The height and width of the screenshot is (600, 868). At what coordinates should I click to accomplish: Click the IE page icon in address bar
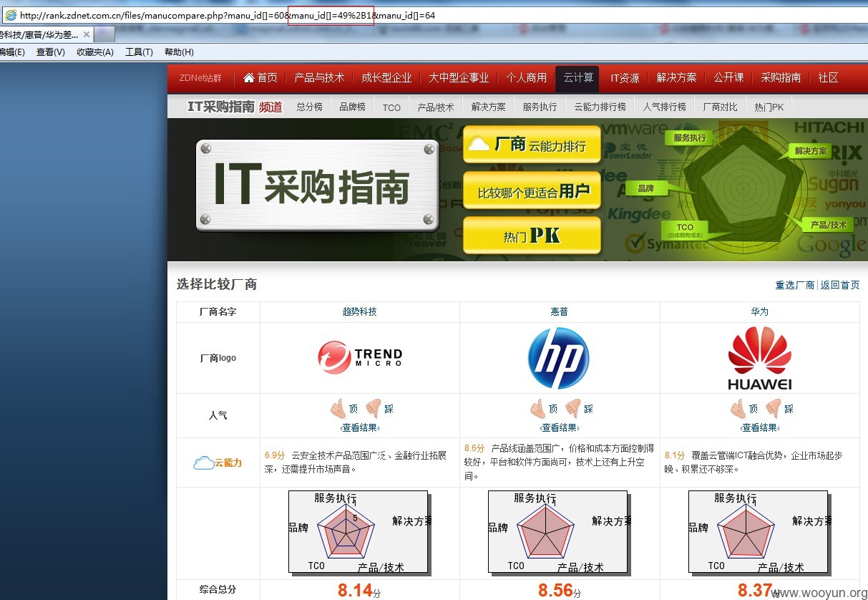[11, 14]
